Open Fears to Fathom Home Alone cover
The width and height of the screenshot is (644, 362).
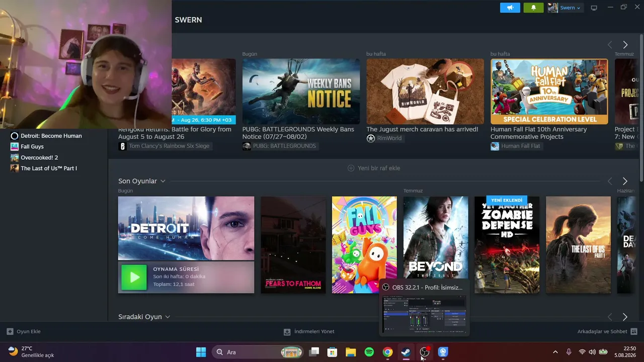tap(293, 245)
